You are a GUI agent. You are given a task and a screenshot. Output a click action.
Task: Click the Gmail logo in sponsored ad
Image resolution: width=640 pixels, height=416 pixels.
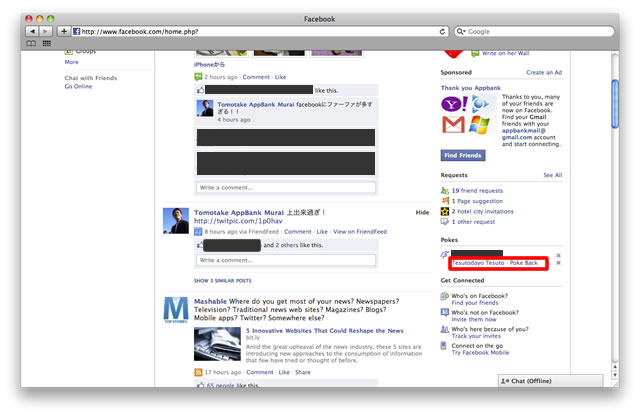pyautogui.click(x=453, y=125)
